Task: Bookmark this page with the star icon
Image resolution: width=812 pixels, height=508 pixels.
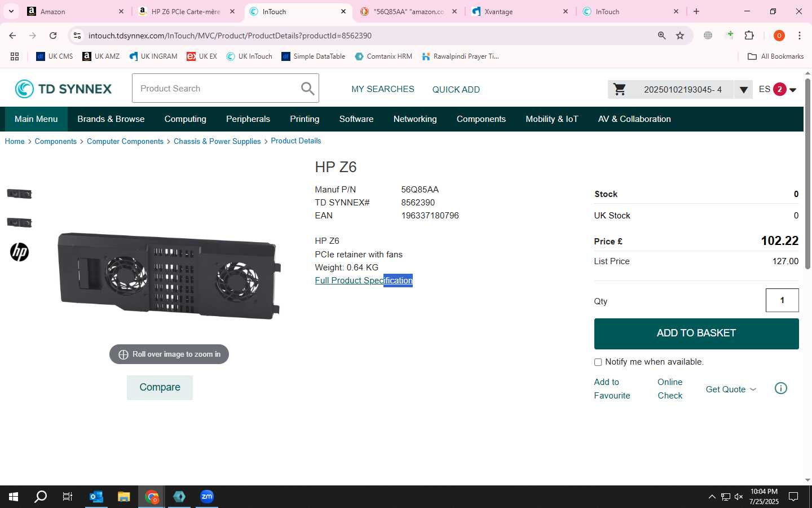Action: (x=680, y=36)
